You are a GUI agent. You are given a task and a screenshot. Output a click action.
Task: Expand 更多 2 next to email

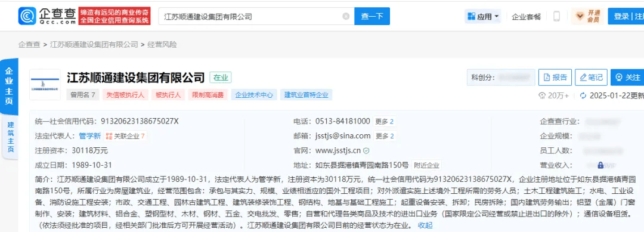click(385, 136)
